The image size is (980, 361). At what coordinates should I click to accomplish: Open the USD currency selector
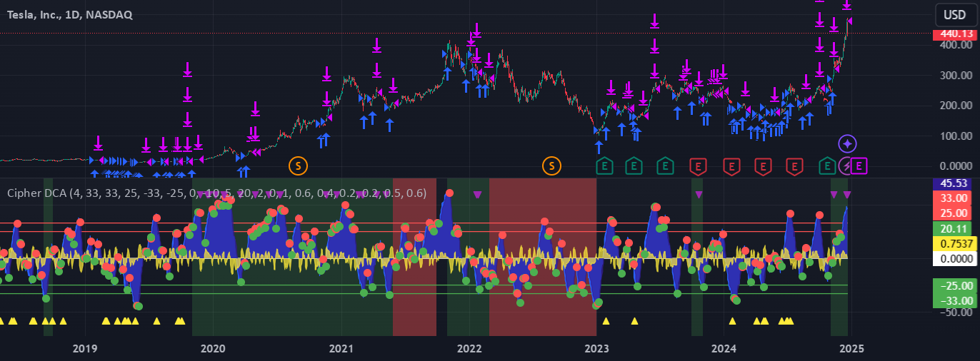(954, 14)
